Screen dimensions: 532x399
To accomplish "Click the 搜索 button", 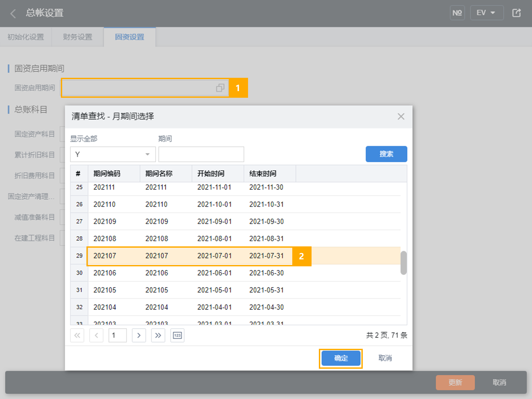I will 386,154.
